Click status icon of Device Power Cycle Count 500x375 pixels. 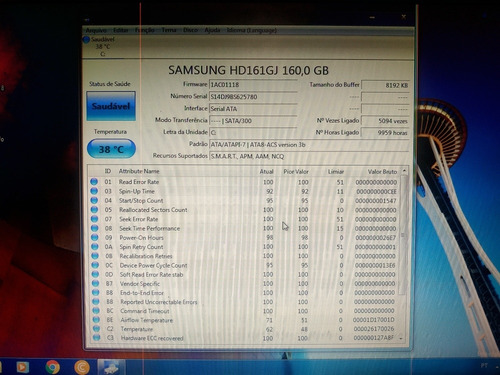(95, 265)
